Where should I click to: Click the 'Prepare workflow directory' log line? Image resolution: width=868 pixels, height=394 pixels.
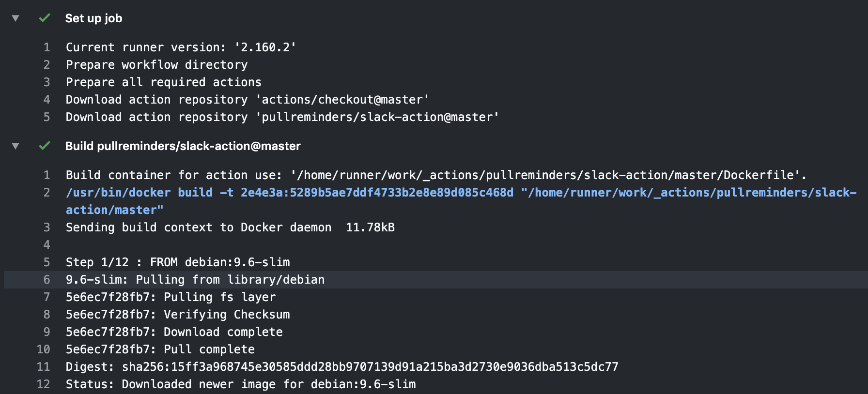[157, 65]
